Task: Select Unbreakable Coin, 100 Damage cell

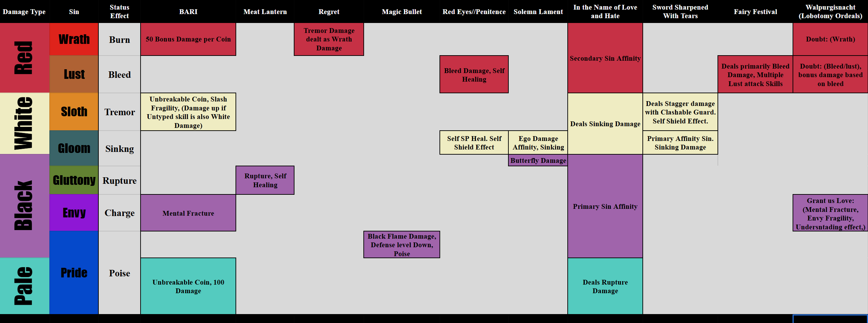Action: (x=188, y=286)
